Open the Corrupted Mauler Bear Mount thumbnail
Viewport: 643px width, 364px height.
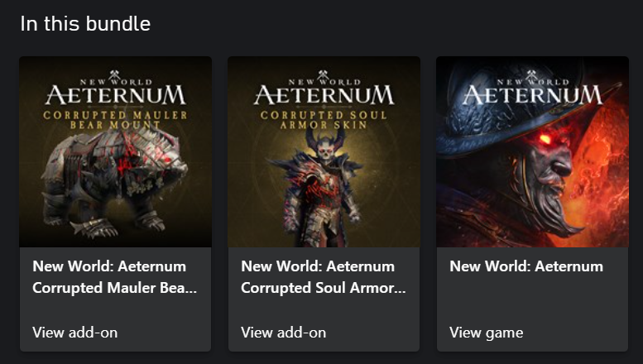point(115,151)
